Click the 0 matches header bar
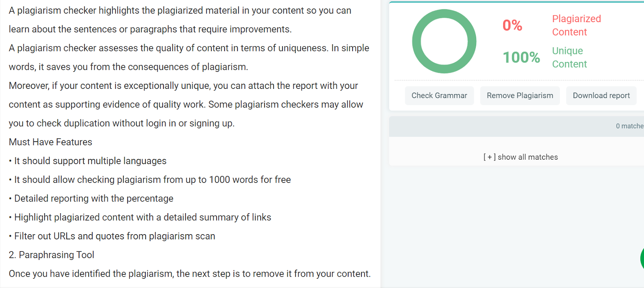This screenshot has width=644, height=288. click(516, 126)
